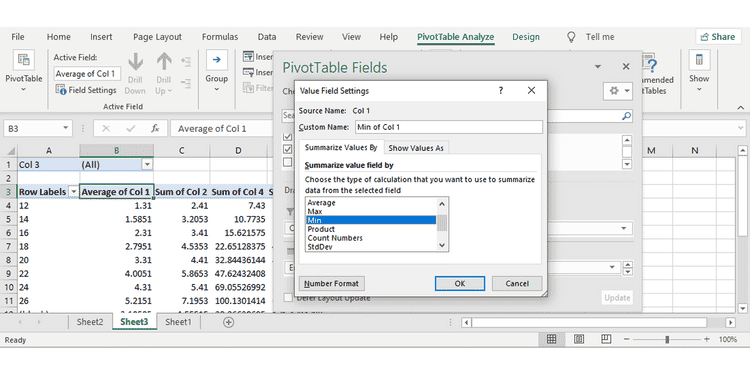Click the Cancel button in dialog
The height and width of the screenshot is (375, 750).
(x=517, y=283)
